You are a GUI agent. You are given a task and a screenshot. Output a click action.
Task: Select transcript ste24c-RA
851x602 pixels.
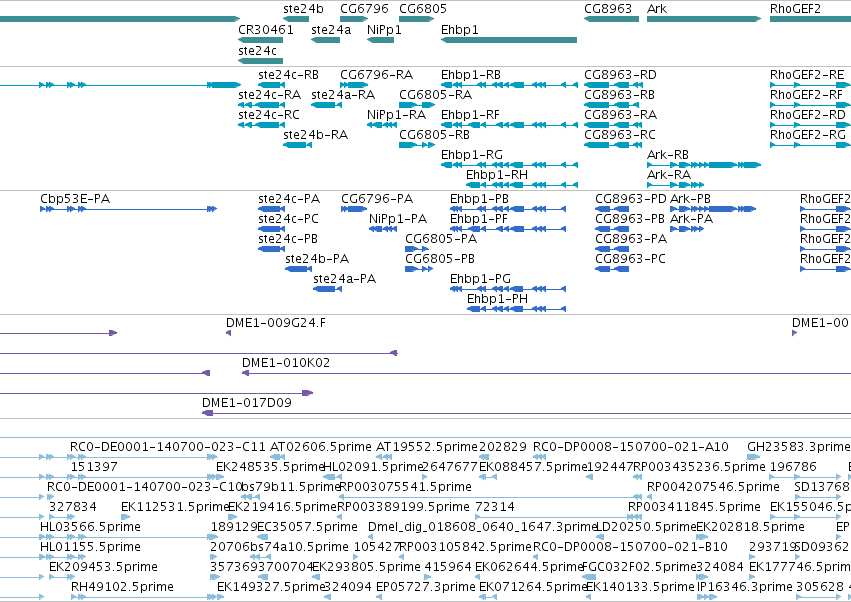[269, 94]
